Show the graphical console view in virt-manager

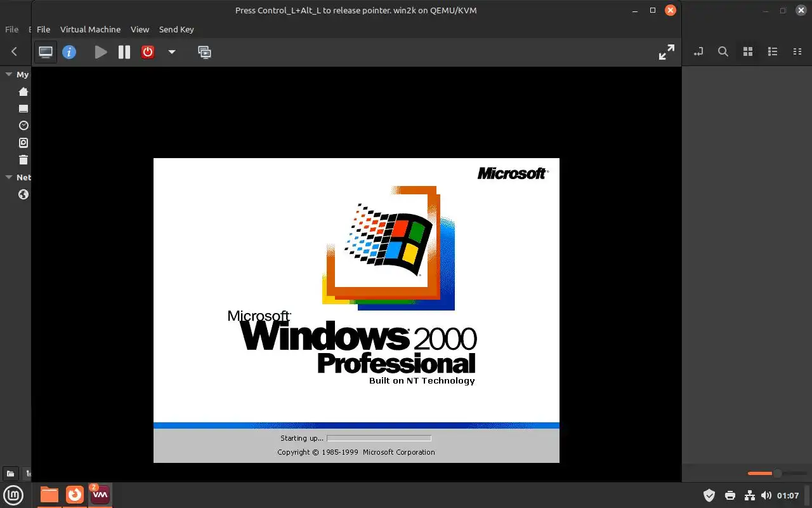coord(46,52)
